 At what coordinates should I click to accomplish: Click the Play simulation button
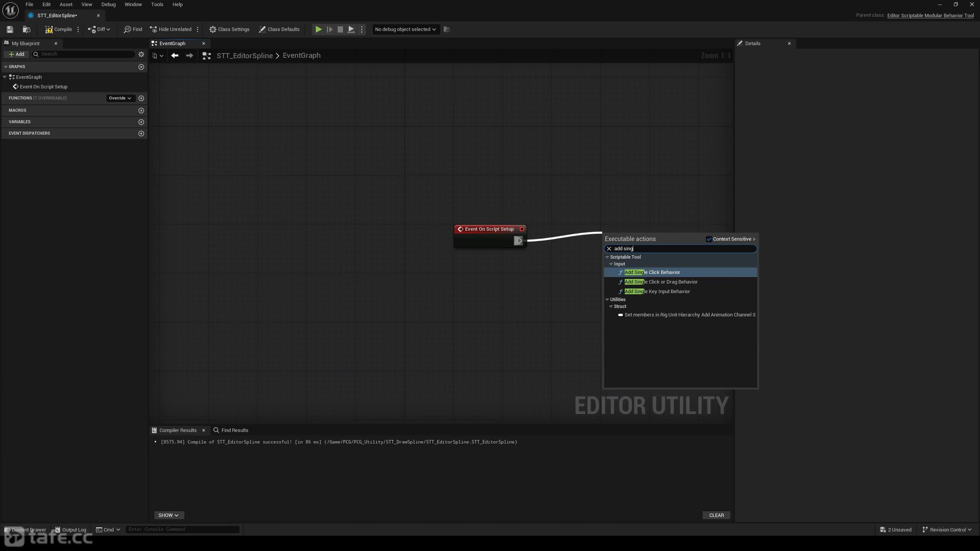(318, 29)
